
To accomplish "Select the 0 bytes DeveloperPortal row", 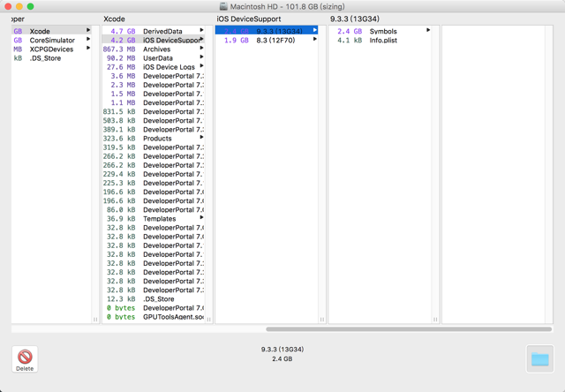I will (154, 308).
